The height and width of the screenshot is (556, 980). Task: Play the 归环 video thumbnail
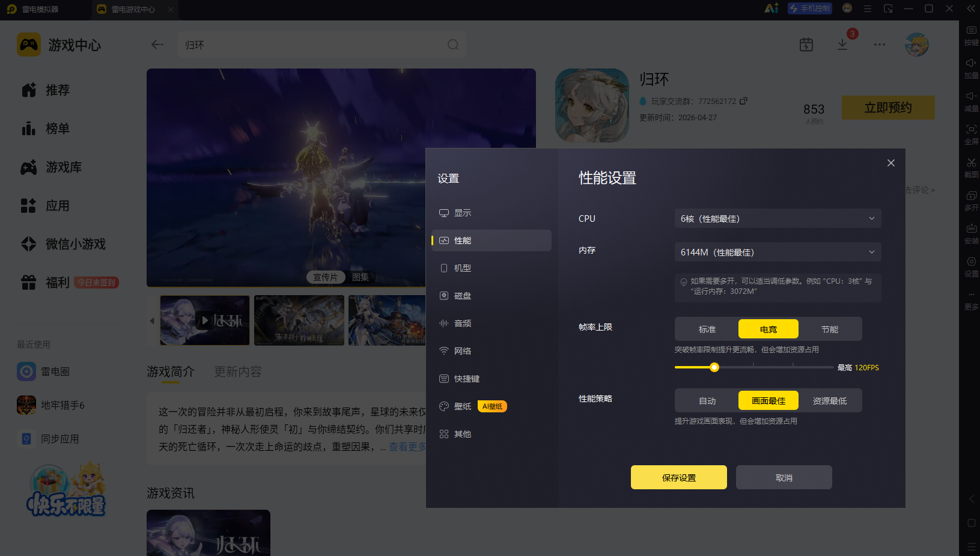tap(205, 320)
